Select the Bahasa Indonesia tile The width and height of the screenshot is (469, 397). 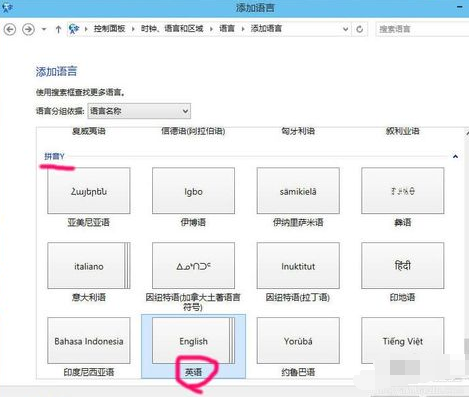coord(89,347)
